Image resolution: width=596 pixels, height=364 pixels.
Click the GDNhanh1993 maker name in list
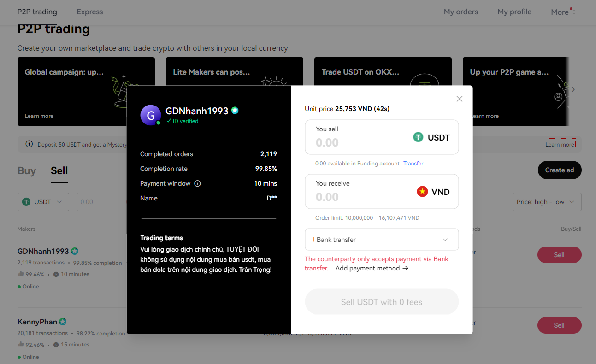(x=43, y=251)
